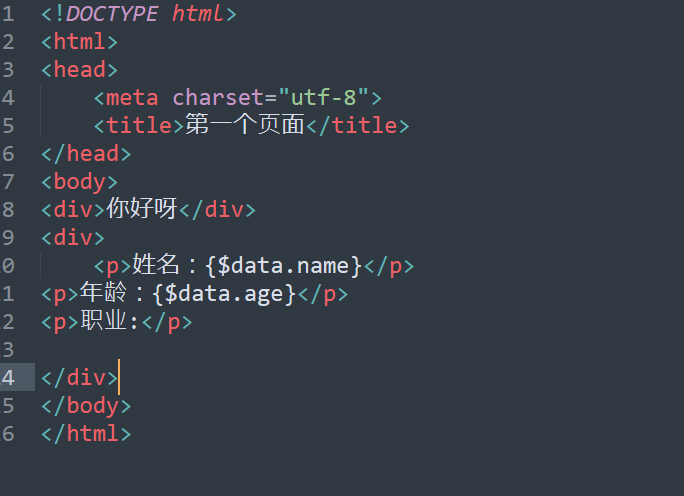The height and width of the screenshot is (496, 684).
Task: Click the meta charset tag
Action: pos(238,98)
